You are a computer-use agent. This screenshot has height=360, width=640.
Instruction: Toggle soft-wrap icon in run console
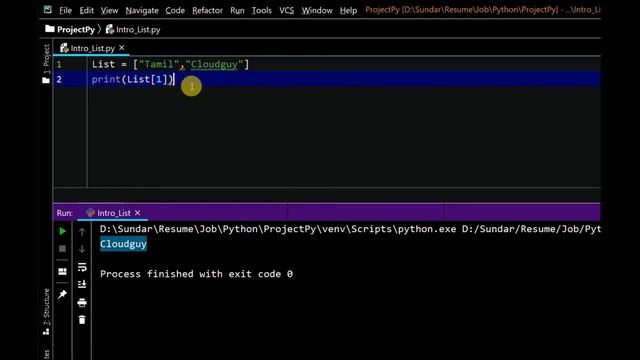click(x=82, y=267)
